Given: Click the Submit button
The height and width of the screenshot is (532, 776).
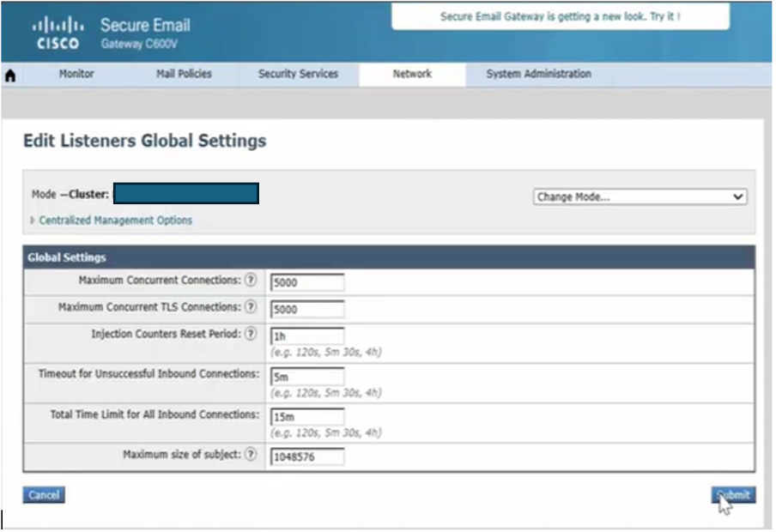Looking at the screenshot, I should pos(733,495).
